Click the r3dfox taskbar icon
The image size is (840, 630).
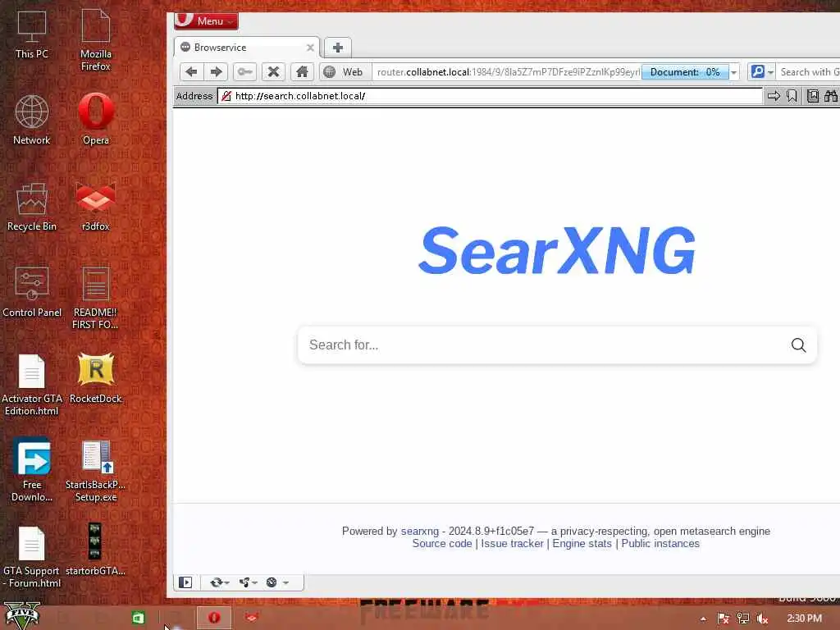coord(251,618)
